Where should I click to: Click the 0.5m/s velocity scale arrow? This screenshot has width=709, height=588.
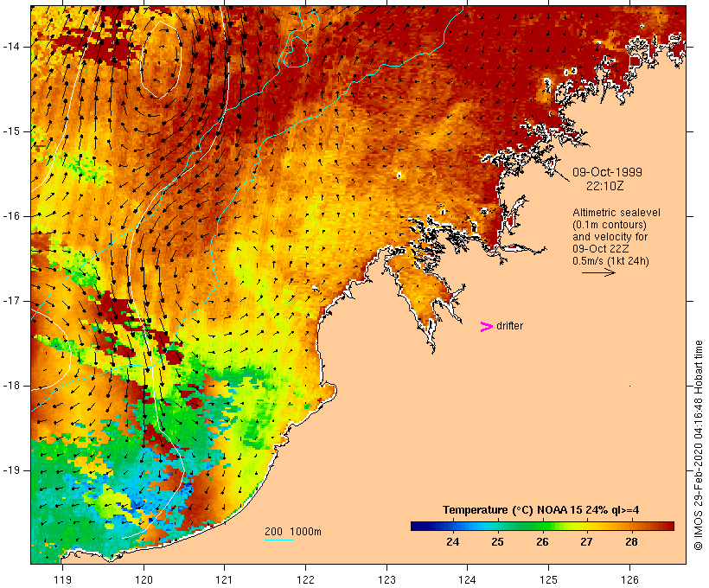598,272
